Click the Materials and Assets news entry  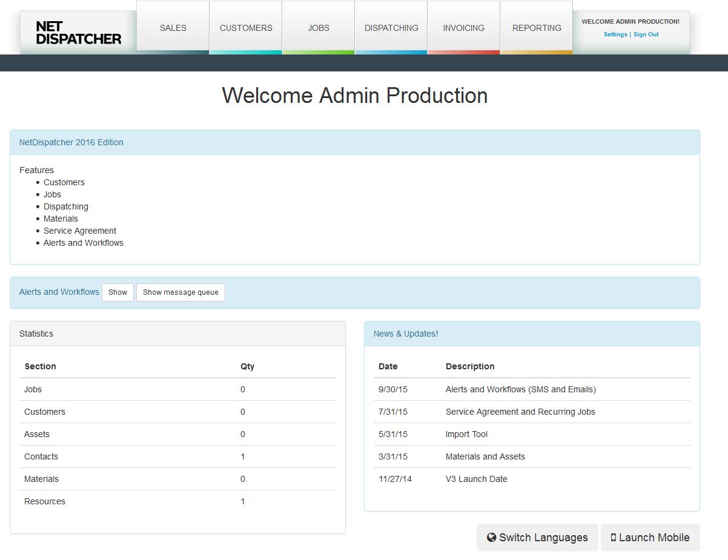pos(485,456)
